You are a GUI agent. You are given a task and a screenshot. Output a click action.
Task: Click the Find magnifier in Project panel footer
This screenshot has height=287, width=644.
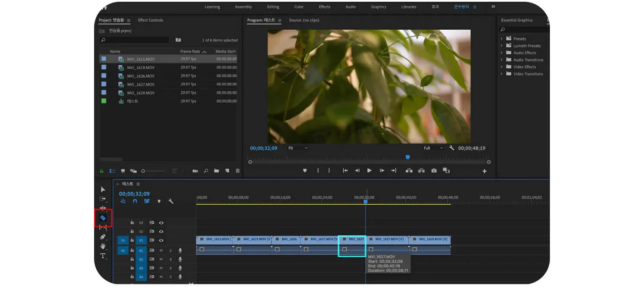coord(206,171)
